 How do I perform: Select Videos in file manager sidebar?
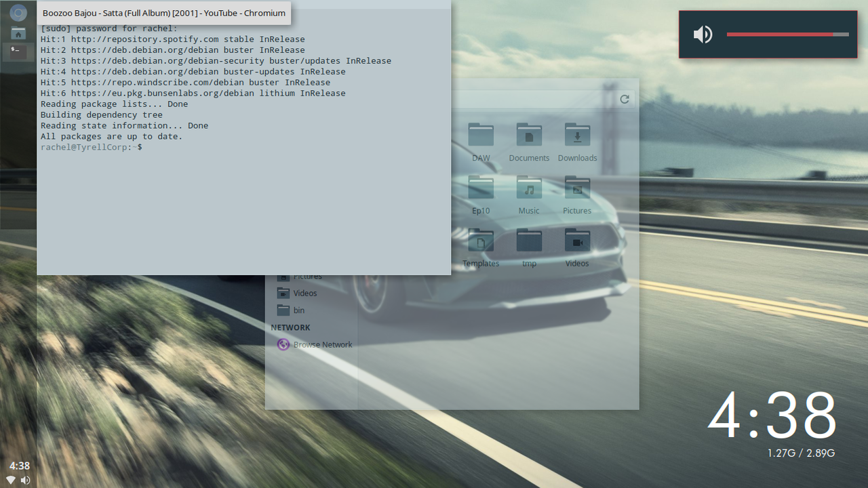(297, 293)
